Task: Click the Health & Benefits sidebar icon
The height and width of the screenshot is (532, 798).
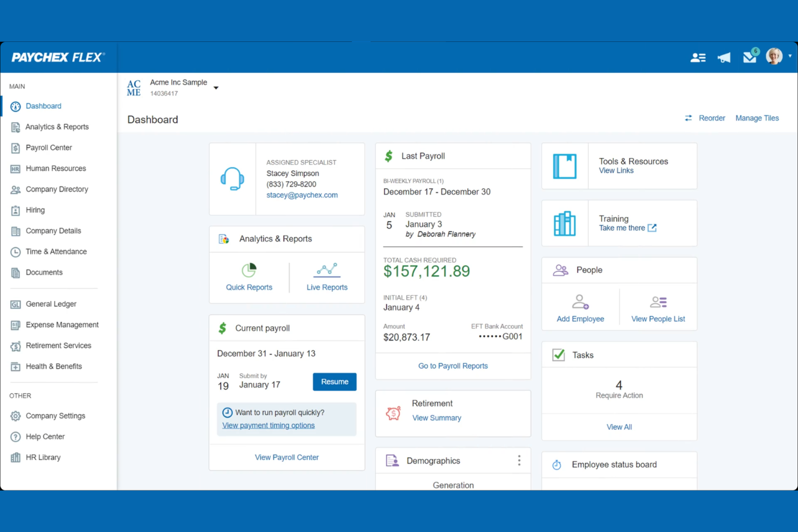Action: (x=16, y=367)
